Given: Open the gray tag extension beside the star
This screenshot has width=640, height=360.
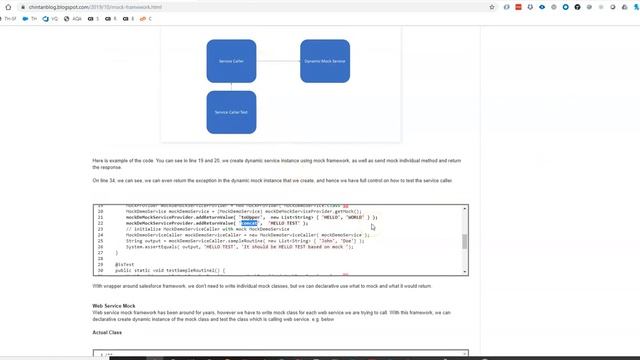Looking at the screenshot, I should 507,7.
